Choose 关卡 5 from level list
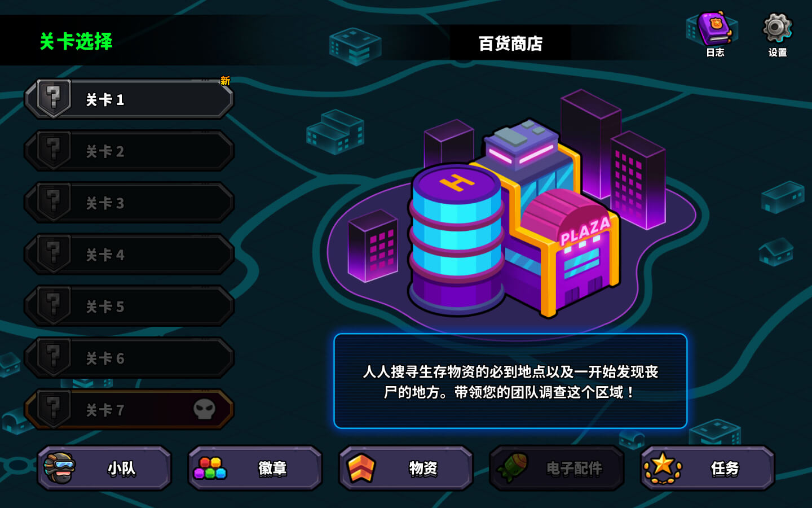Viewport: 812px width, 508px height. (129, 306)
